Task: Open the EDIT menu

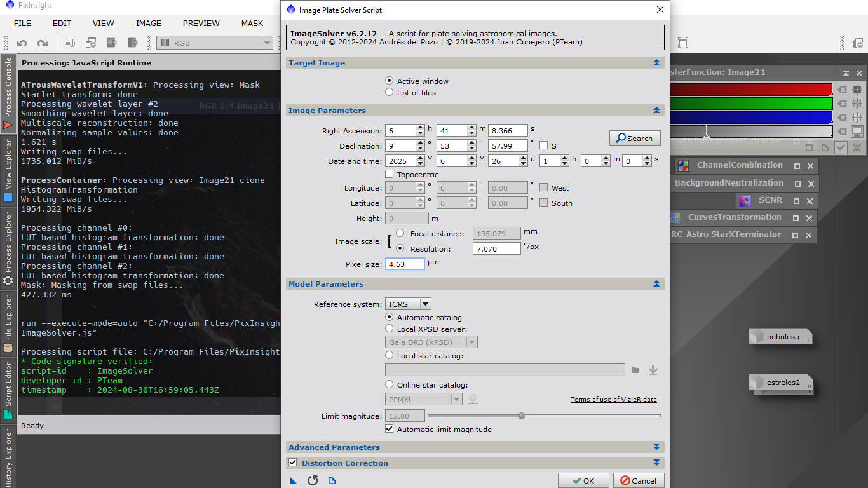Action: 62,24
